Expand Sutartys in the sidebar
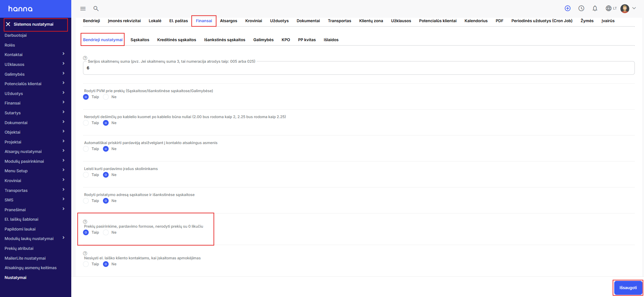Image resolution: width=644 pixels, height=297 pixels. 64,112
